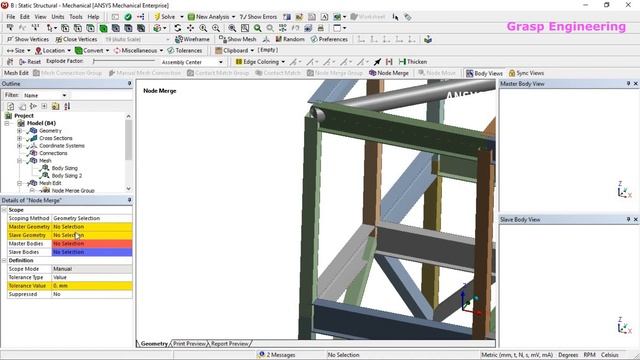Click the green checkmark icon beside Solve
The image size is (640, 360).
coord(128,17)
